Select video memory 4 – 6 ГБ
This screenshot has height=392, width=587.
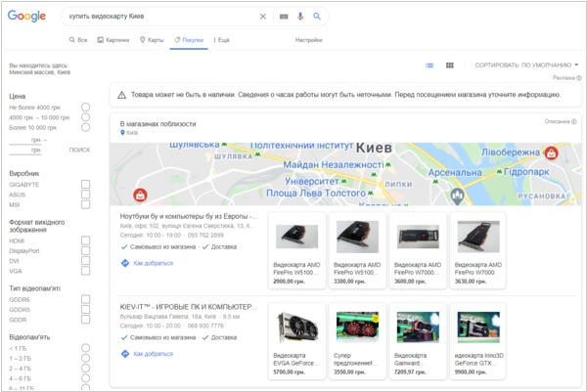[86, 378]
